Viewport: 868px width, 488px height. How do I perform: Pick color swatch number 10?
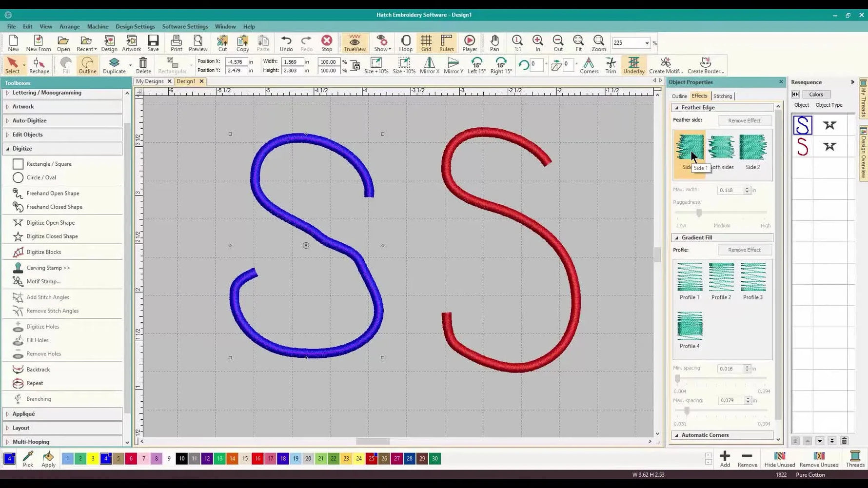[x=181, y=459]
